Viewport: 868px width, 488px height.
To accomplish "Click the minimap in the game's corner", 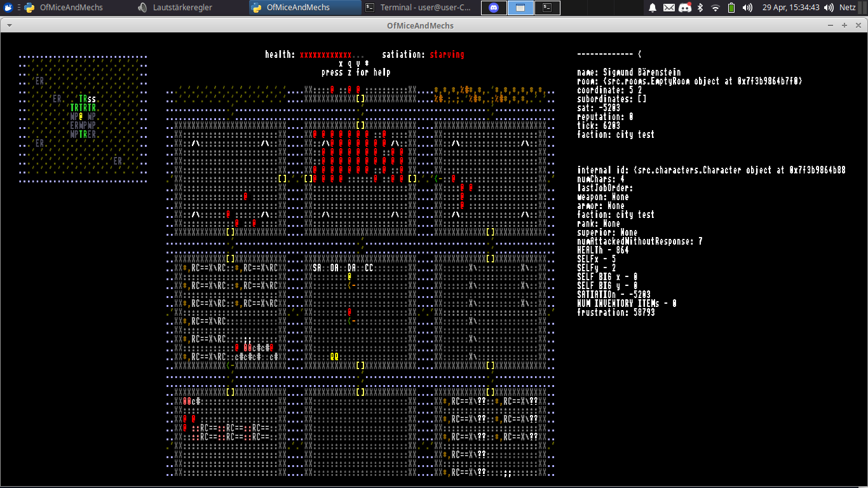I will click(83, 119).
